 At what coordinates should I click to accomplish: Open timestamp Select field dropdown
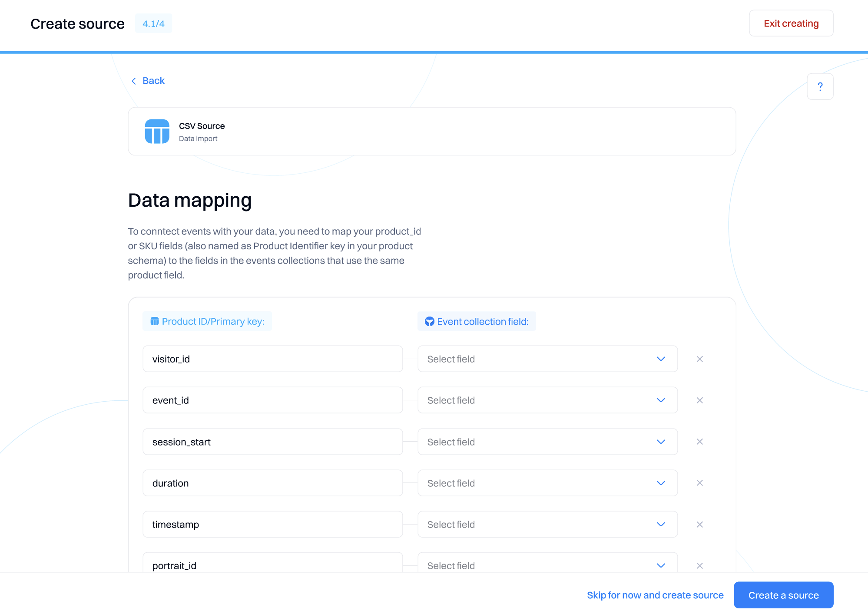[x=547, y=525]
